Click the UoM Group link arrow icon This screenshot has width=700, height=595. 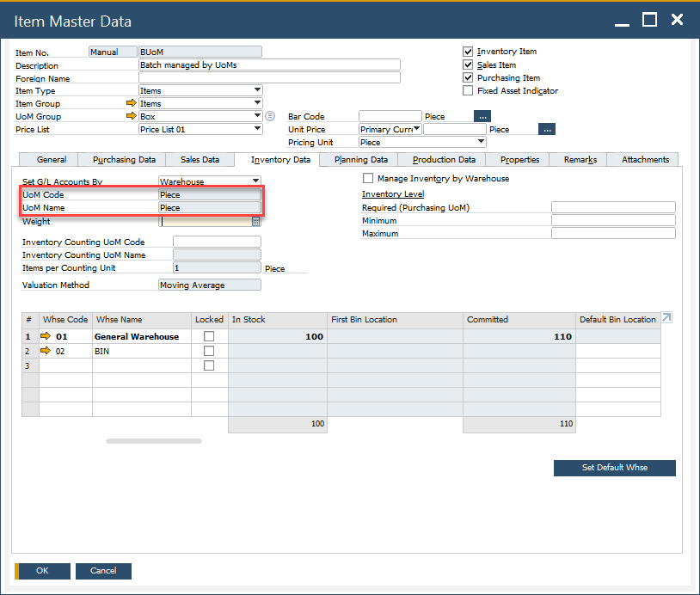tap(132, 116)
